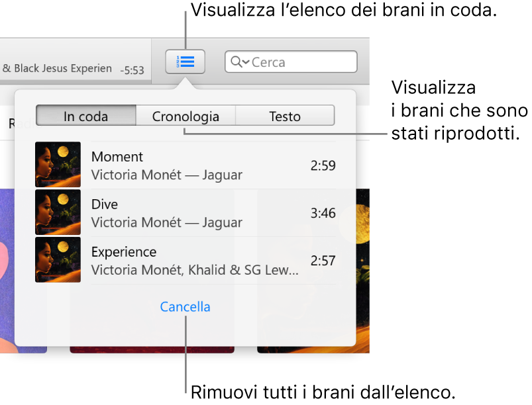Click the 3:46 duration
The width and height of the screenshot is (532, 405).
pos(323,213)
